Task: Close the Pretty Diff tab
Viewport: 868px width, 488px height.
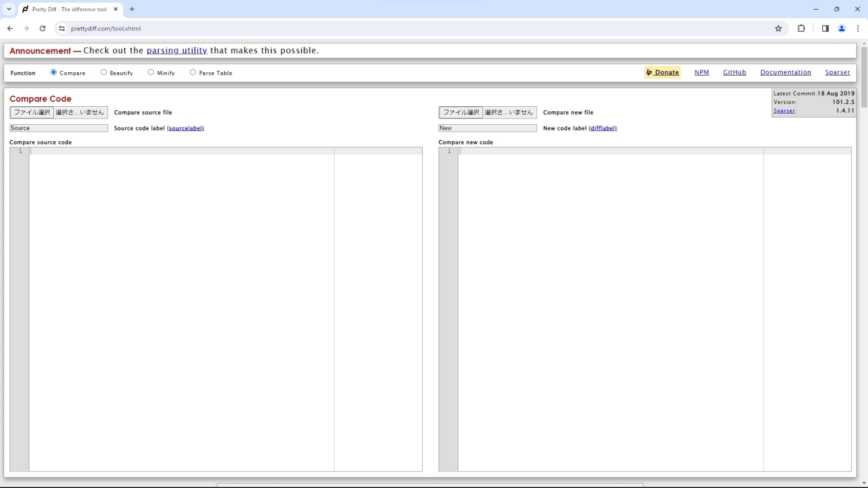Action: point(115,9)
